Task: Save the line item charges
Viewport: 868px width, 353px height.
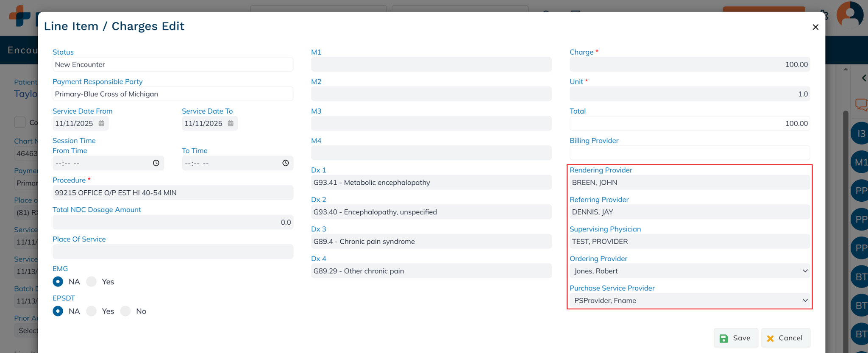Action: 735,338
